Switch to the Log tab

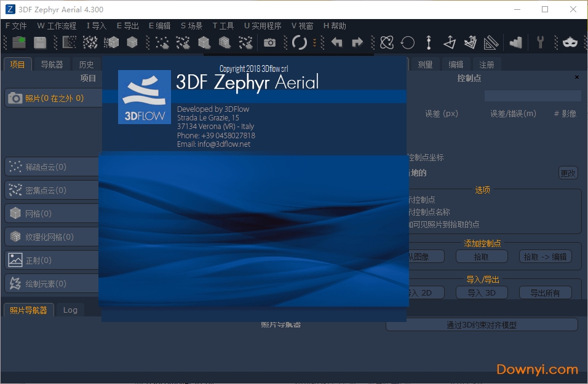pos(70,310)
